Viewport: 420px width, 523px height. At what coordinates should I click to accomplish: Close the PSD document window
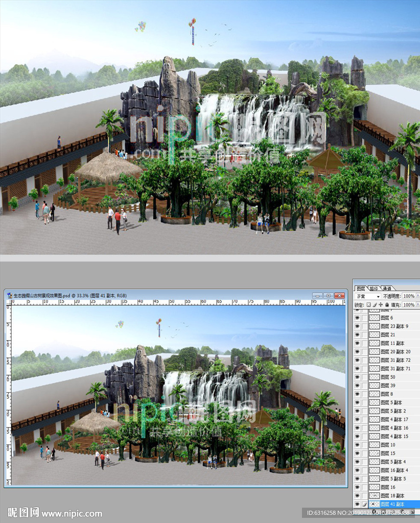pos(339,296)
